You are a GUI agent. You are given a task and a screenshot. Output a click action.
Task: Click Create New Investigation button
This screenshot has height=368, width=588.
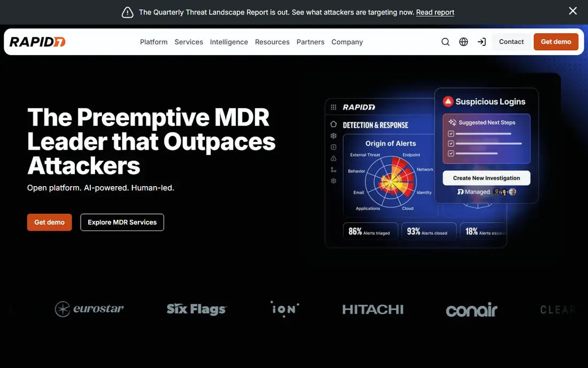tap(486, 178)
